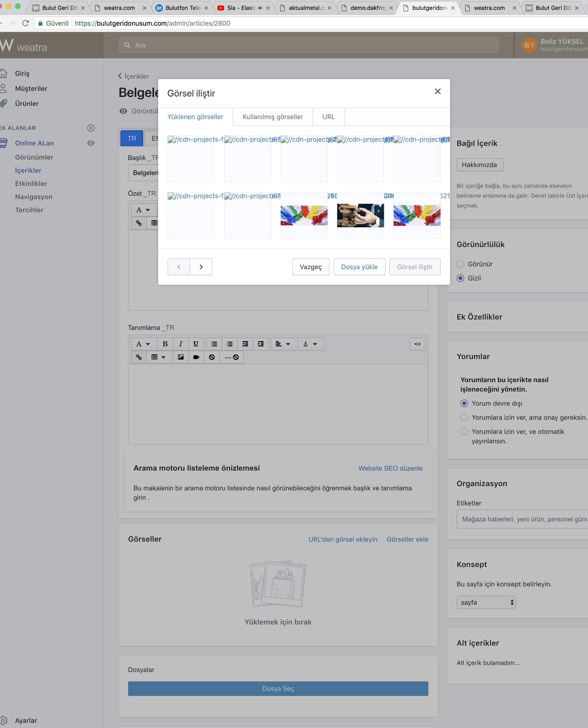The image size is (588, 728).
Task: Click the Dosya yükle button
Action: [x=359, y=267]
